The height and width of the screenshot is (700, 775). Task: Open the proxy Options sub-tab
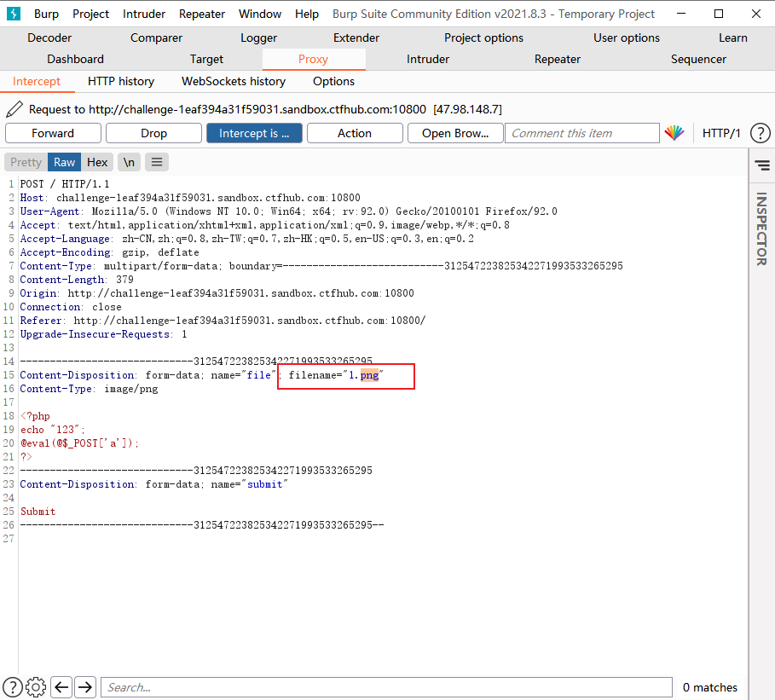[333, 81]
